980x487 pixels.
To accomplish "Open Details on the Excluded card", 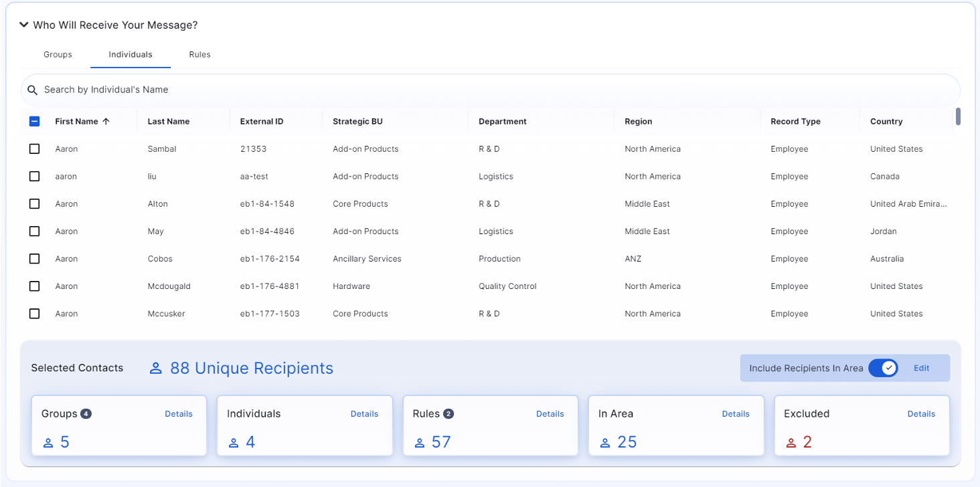I will (x=921, y=414).
